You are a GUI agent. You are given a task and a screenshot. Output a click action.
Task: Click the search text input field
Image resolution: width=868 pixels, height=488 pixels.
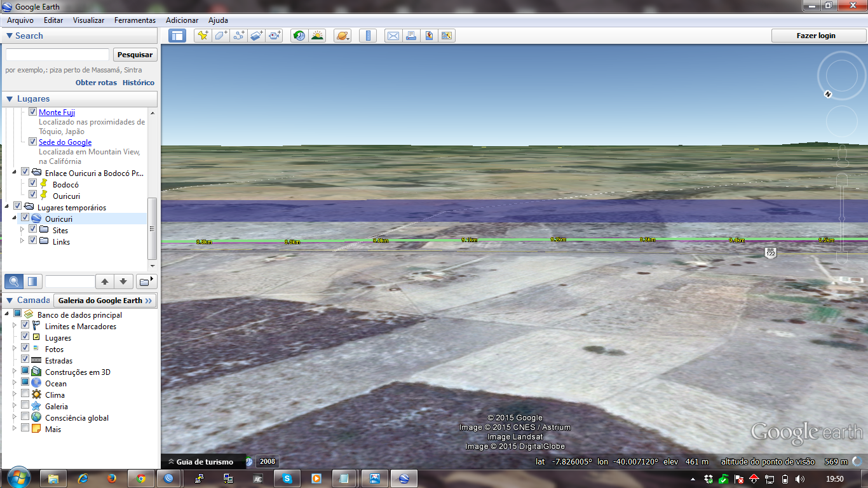click(58, 55)
